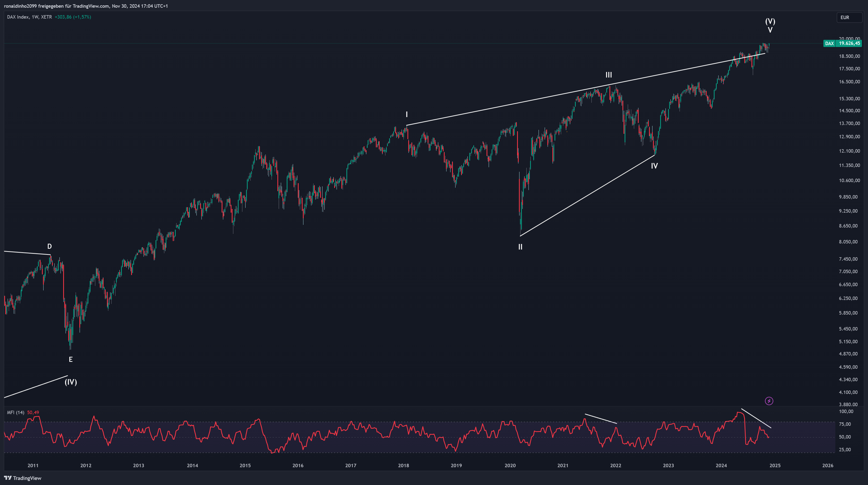Click the 2015 year label on time axis
Screen dimensions: 868x485
(245, 465)
